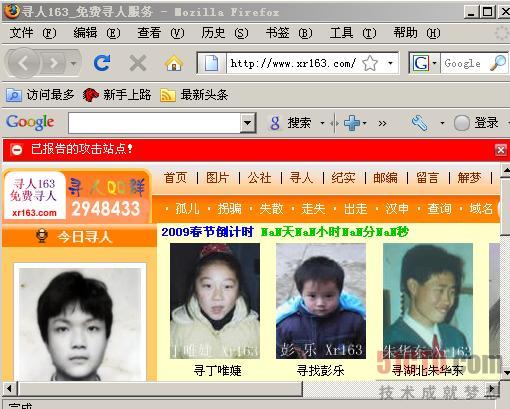Click the horizontal scrollbar thumb

coord(160,389)
